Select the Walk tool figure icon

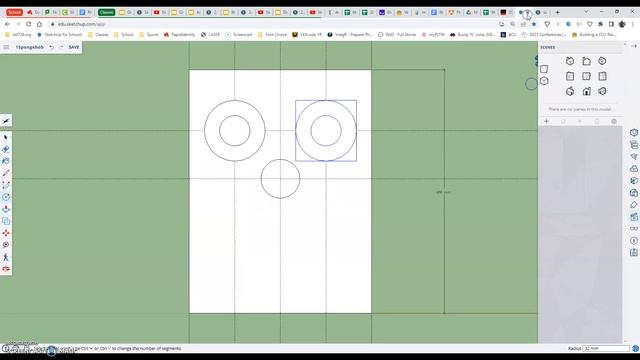6,257
